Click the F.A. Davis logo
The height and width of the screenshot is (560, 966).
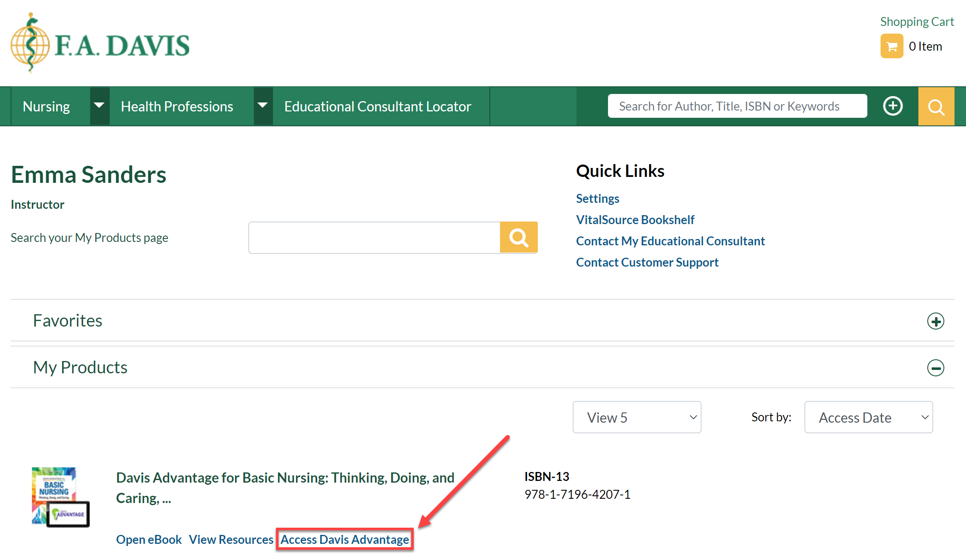pos(100,44)
